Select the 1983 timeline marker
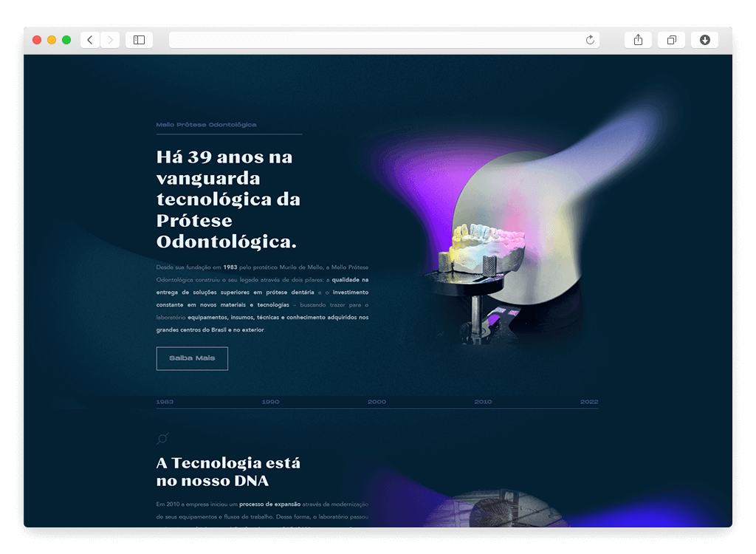The height and width of the screenshot is (554, 756). pyautogui.click(x=165, y=402)
